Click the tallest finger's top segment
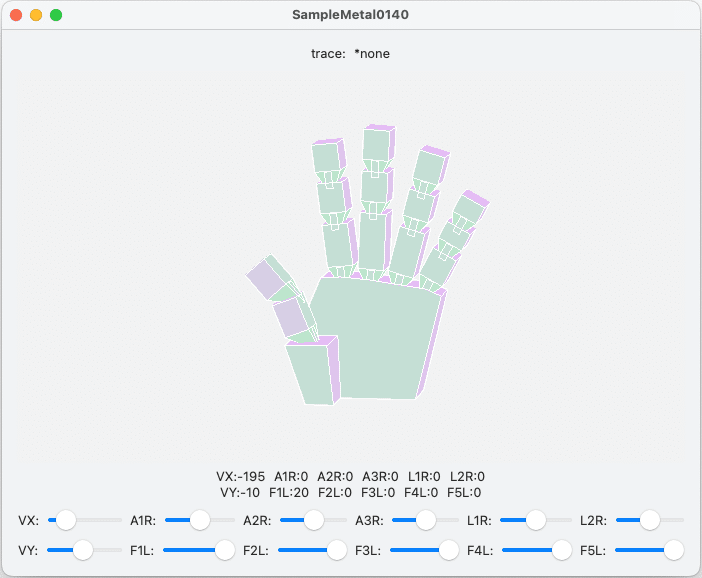 click(377, 147)
